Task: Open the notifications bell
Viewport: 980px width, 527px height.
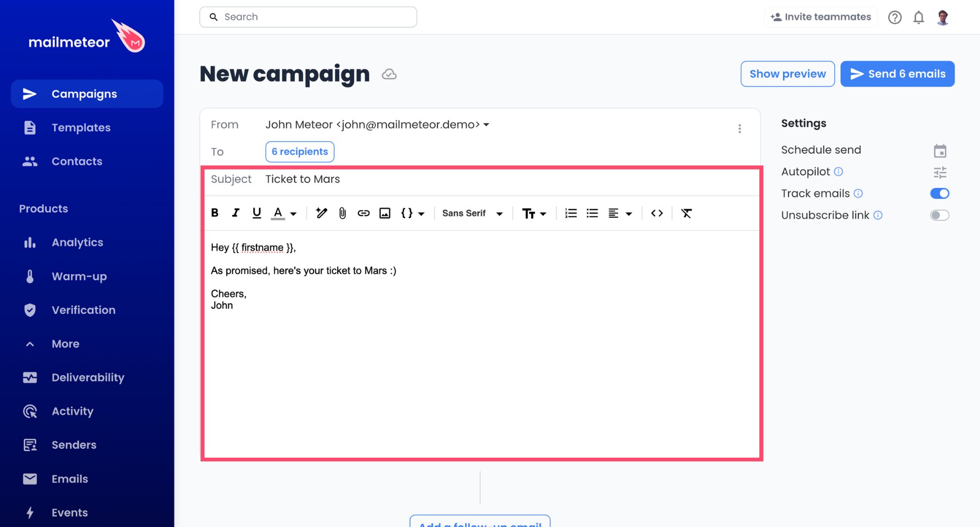Action: tap(918, 17)
